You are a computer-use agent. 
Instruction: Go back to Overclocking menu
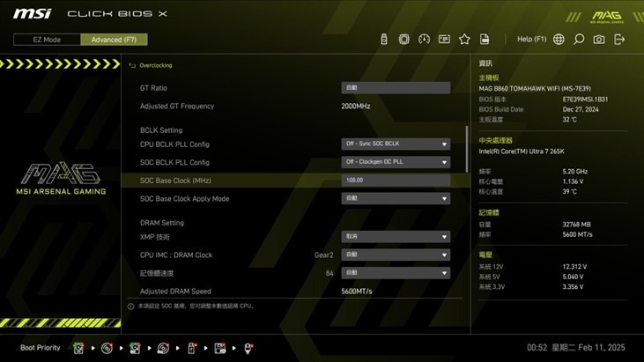click(x=156, y=65)
